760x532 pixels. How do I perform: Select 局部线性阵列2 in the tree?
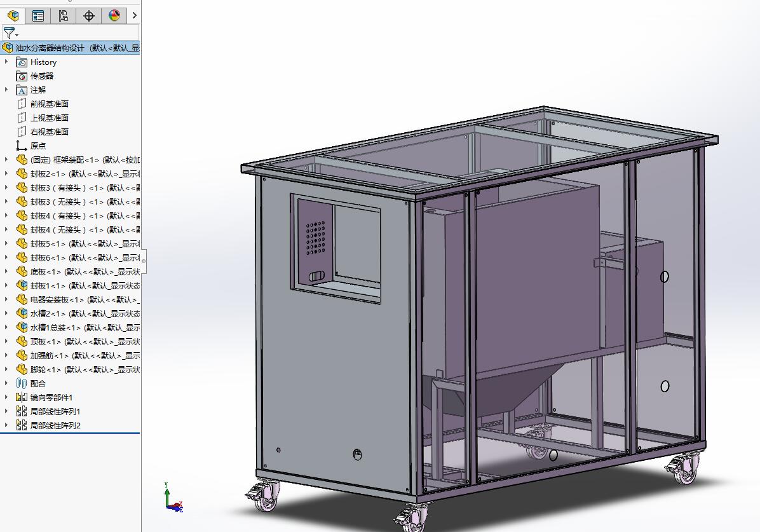pos(55,425)
